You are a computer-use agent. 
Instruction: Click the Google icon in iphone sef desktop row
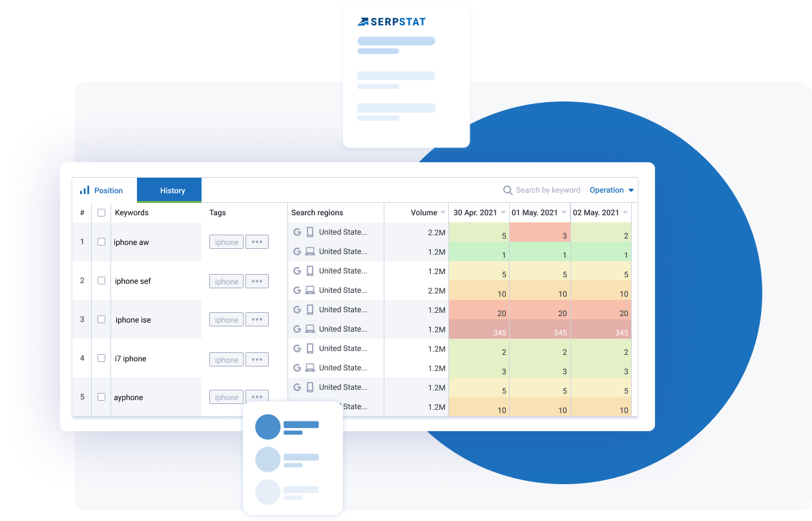[297, 290]
